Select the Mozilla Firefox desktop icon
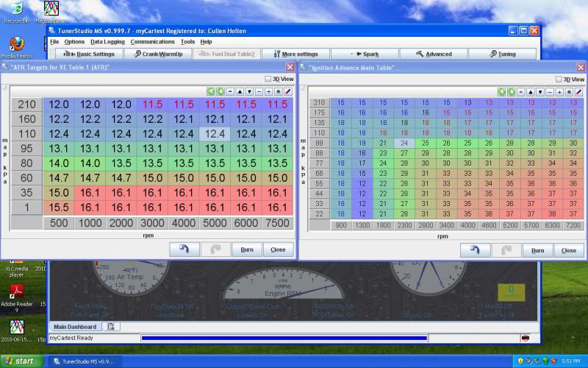Screen dimensions: 588x368 coord(16,47)
